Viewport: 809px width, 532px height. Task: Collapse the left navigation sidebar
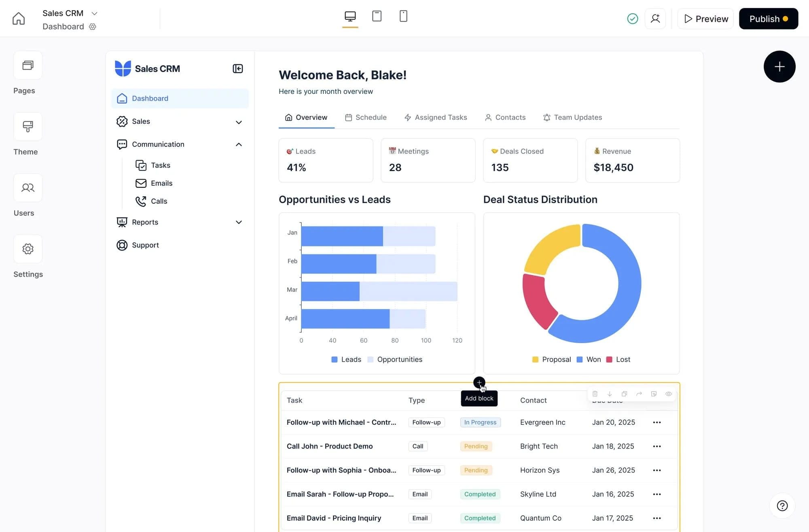[x=237, y=68]
